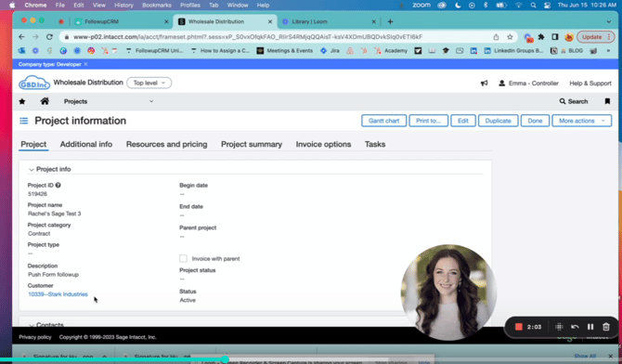Click the Show All downloads link
The height and width of the screenshot is (364, 622).
[x=585, y=356]
